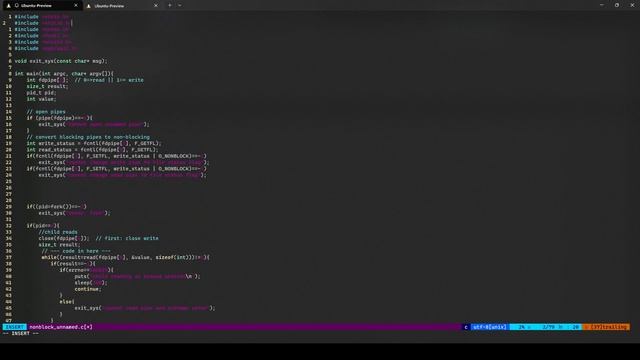Image resolution: width=640 pixels, height=360 pixels.
Task: Close the inactive Ubuntu Preview tab
Action: point(156,6)
